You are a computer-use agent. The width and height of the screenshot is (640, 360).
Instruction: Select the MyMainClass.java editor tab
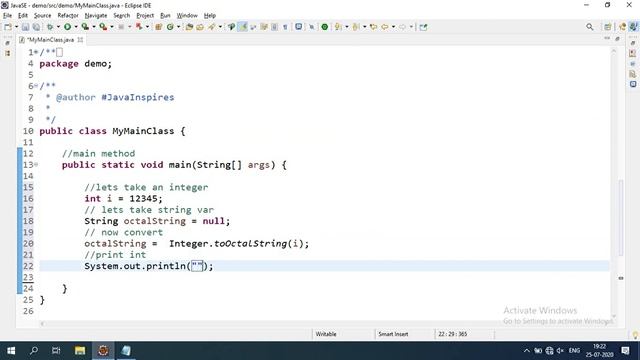(x=50, y=40)
